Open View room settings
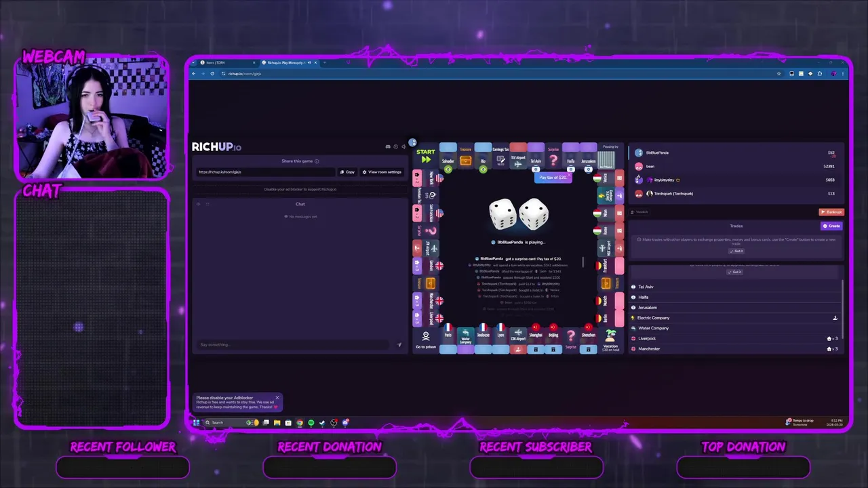This screenshot has width=868, height=488. coord(382,172)
